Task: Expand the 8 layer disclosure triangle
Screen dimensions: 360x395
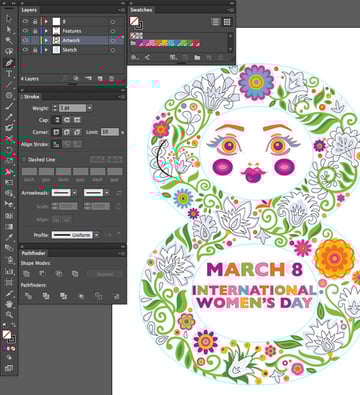Action: pos(46,21)
